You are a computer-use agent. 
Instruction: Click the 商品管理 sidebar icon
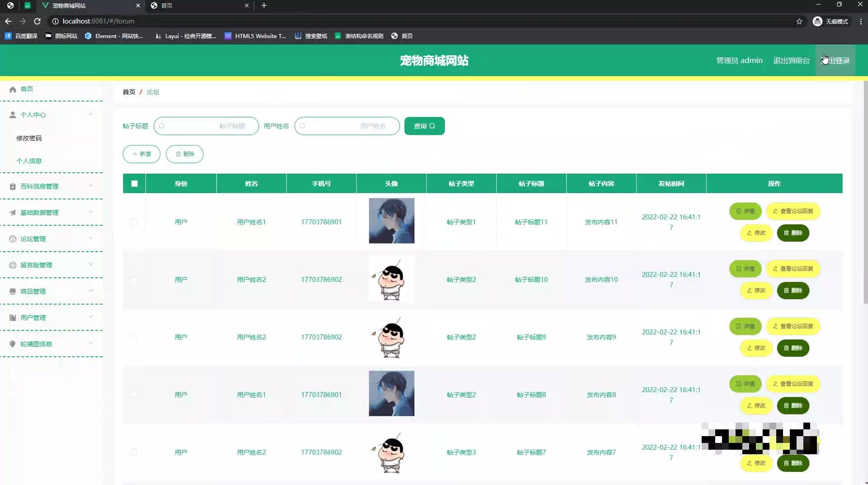click(x=13, y=291)
